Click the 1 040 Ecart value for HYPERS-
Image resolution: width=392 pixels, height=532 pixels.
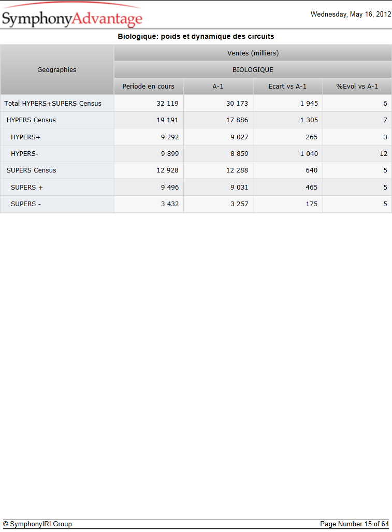pyautogui.click(x=287, y=154)
